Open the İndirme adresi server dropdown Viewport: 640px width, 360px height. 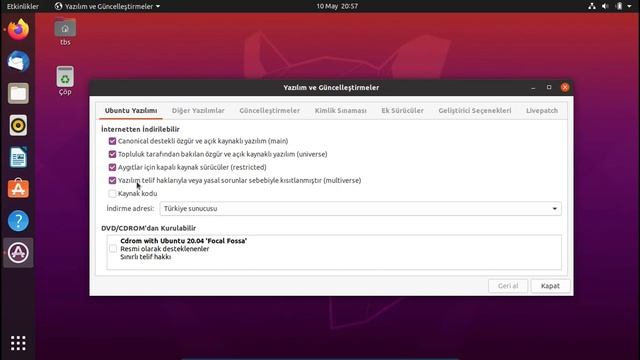(x=360, y=209)
